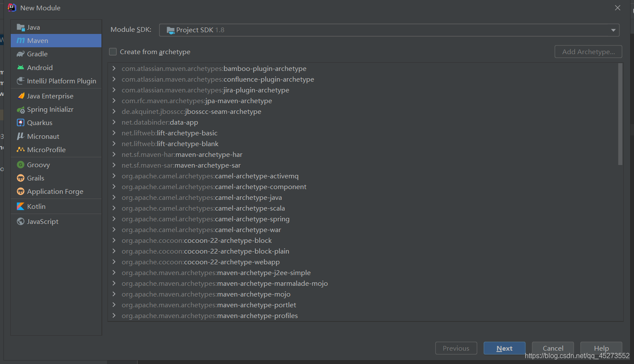This screenshot has width=634, height=364.
Task: Select maven-archetype-sar row
Action: point(362,165)
